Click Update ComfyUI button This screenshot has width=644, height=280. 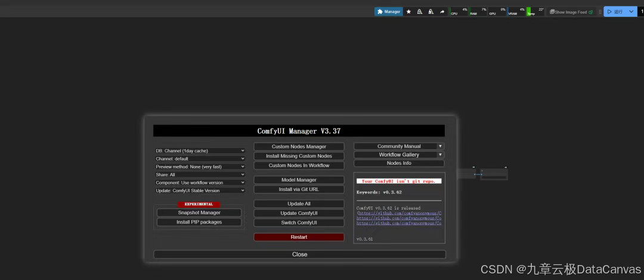pyautogui.click(x=299, y=213)
